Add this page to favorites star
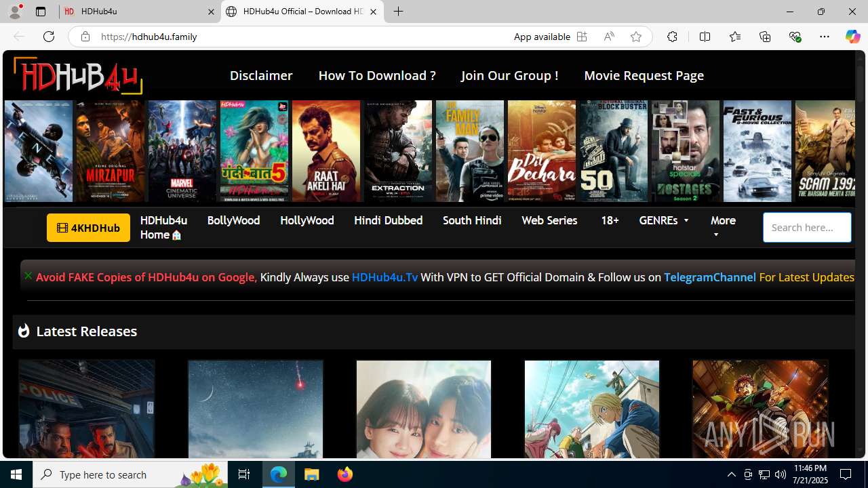Viewport: 868px width, 488px height. 636,37
